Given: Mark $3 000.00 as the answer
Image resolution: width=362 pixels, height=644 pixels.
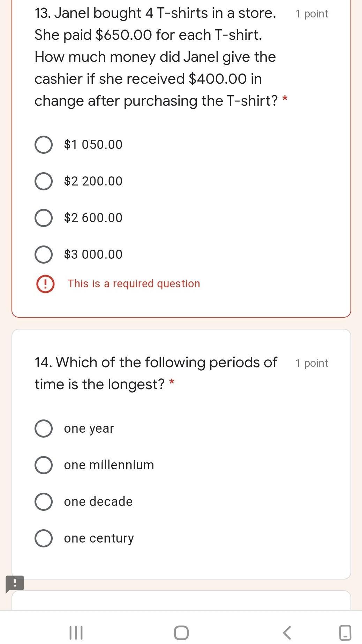Looking at the screenshot, I should 44,255.
